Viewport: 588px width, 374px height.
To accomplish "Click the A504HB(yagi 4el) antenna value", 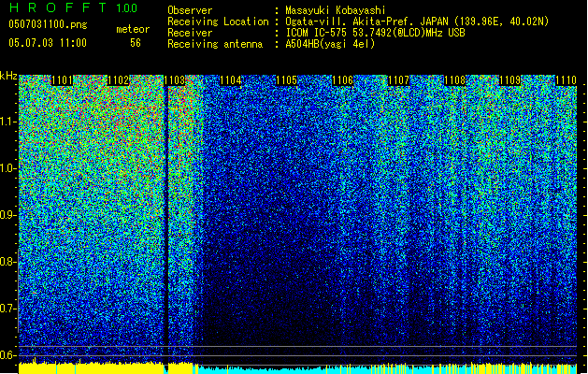I will [x=330, y=44].
